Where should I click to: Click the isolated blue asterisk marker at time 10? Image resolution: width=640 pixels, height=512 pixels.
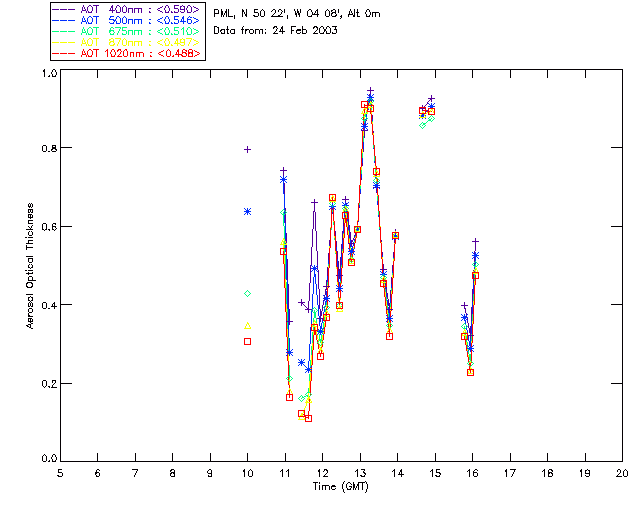[x=247, y=211]
